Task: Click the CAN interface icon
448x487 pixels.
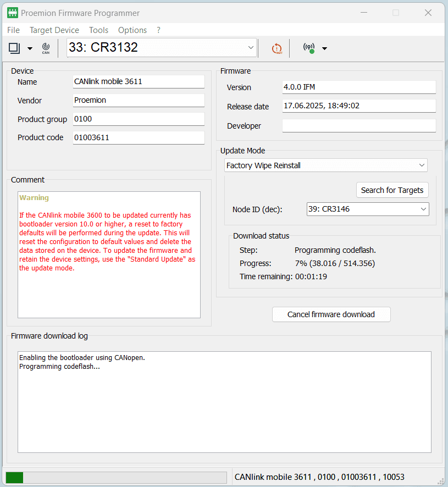Action: pos(46,48)
